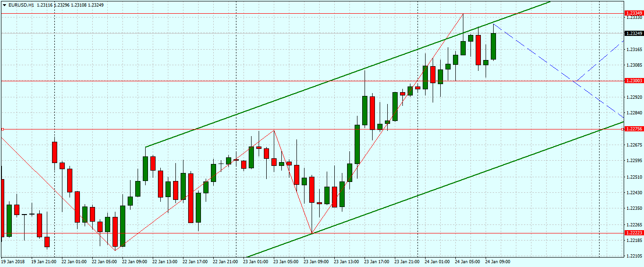
Task: Click the right anchor square of the 1.22756 line
Action: pos(621,129)
